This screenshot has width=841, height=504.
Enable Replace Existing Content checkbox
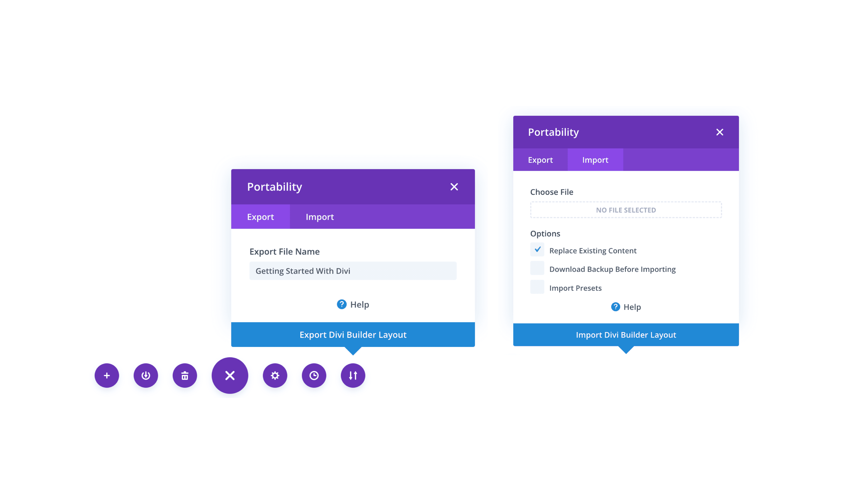[536, 250]
